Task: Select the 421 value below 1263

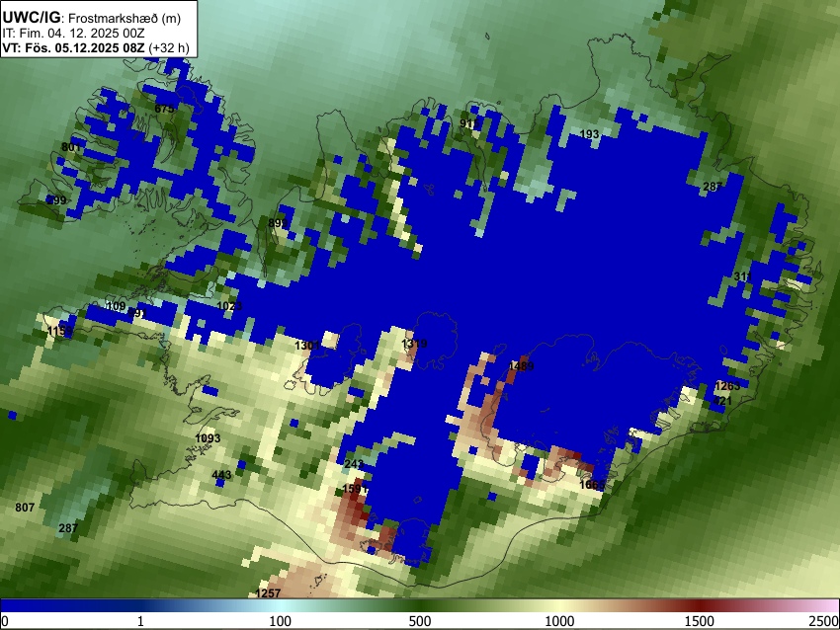Action: 722,401
